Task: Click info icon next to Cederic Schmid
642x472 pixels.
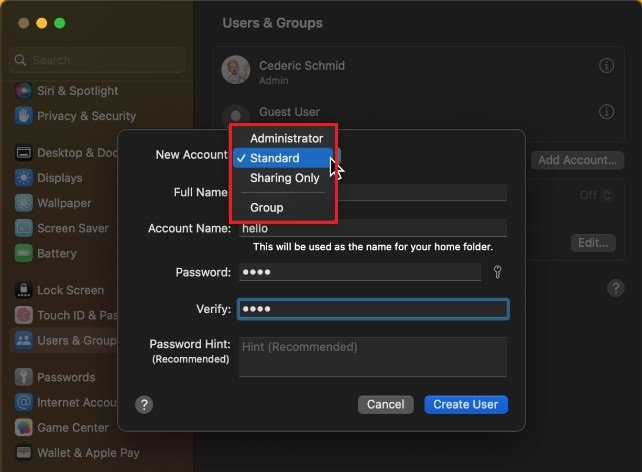Action: 606,66
